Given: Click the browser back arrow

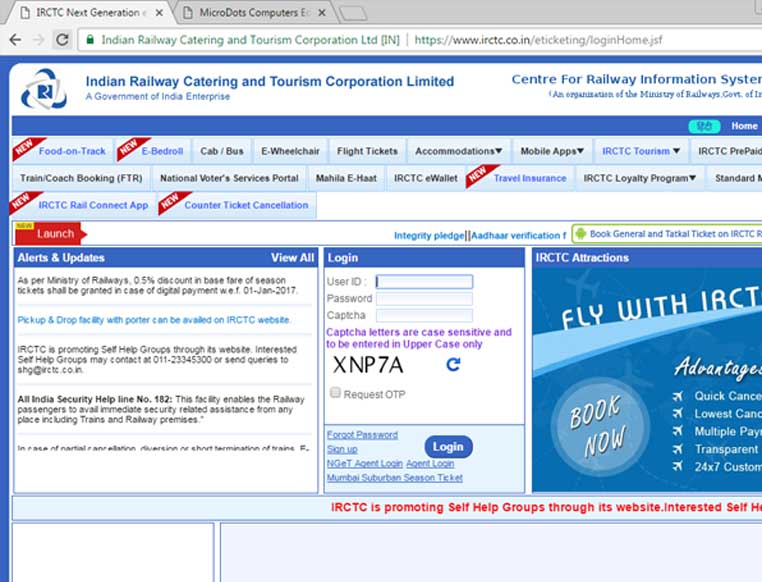Looking at the screenshot, I should (16, 40).
